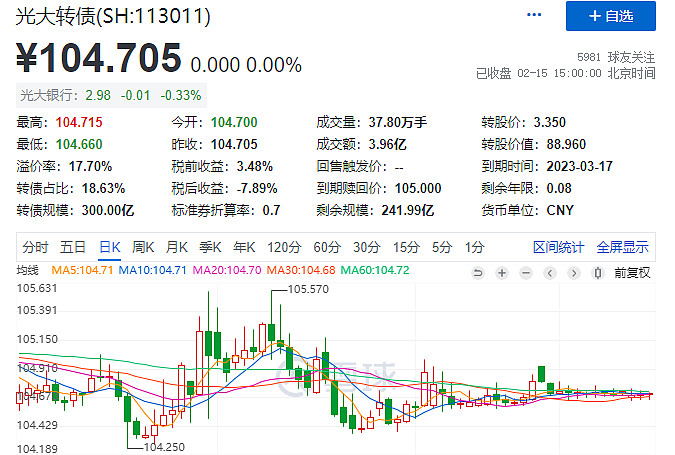Switch to 60分 chart interval

tap(327, 247)
